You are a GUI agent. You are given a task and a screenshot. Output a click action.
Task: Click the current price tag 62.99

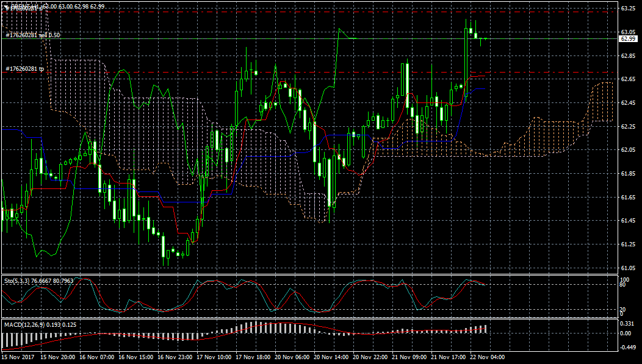(628, 39)
